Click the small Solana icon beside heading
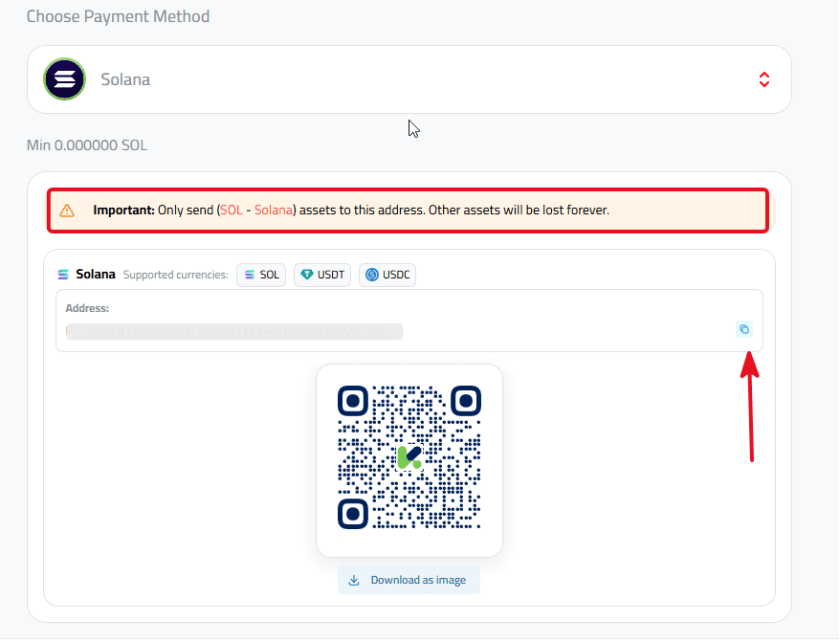 click(x=63, y=275)
